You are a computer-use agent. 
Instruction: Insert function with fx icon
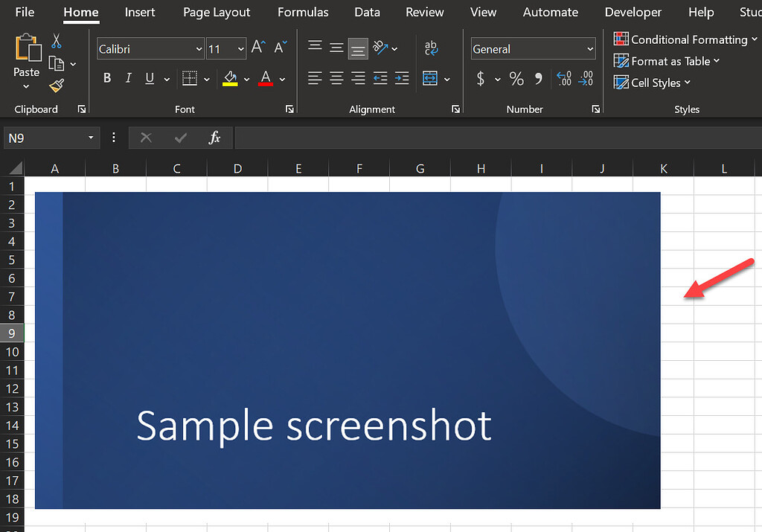(x=214, y=138)
